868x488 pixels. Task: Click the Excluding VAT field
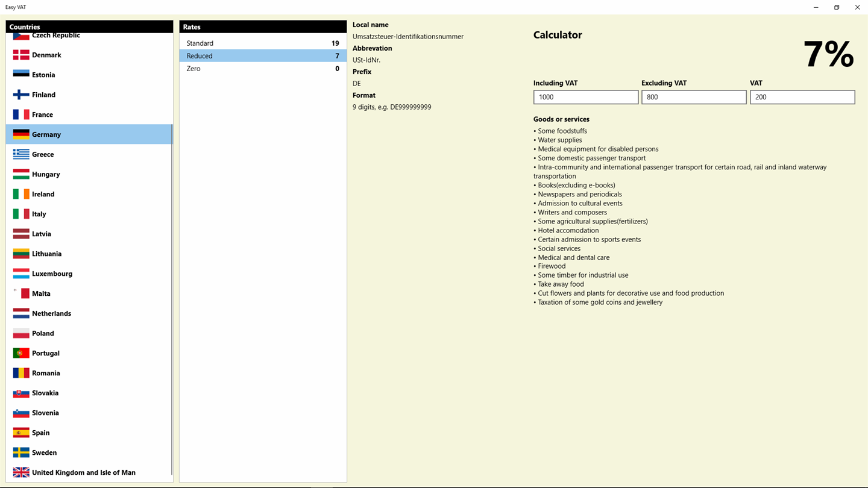(x=694, y=97)
